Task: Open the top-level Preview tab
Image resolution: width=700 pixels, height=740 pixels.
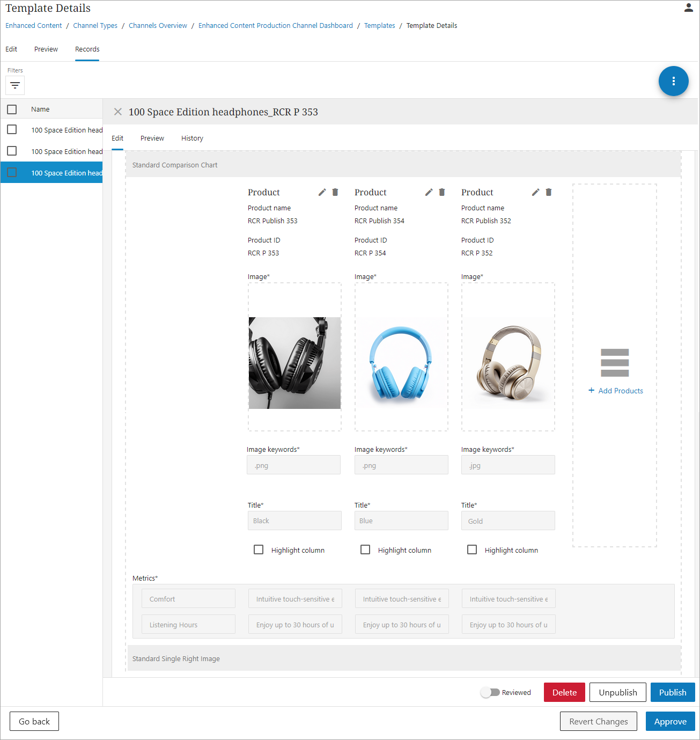Action: pyautogui.click(x=46, y=49)
